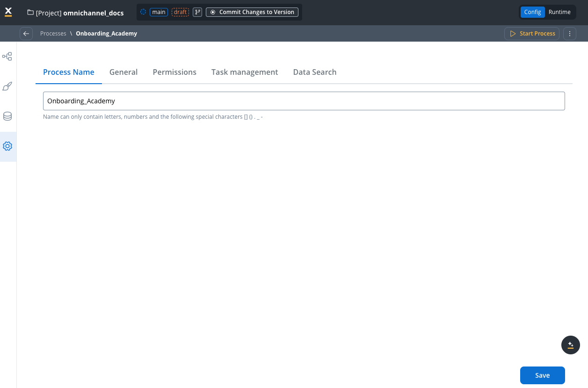
Task: Click the back arrow in the breadcrumb bar
Action: tap(26, 33)
